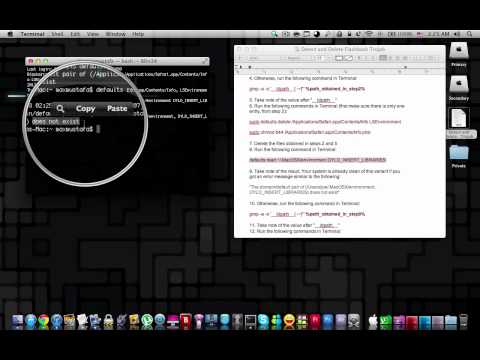Select the Private folder on the desktop
The height and width of the screenshot is (360, 480).
click(x=459, y=156)
